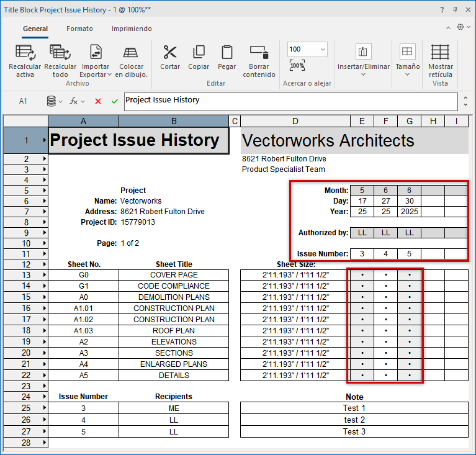Click the Colocar en dibujo icon
476x455 pixels.
131,52
